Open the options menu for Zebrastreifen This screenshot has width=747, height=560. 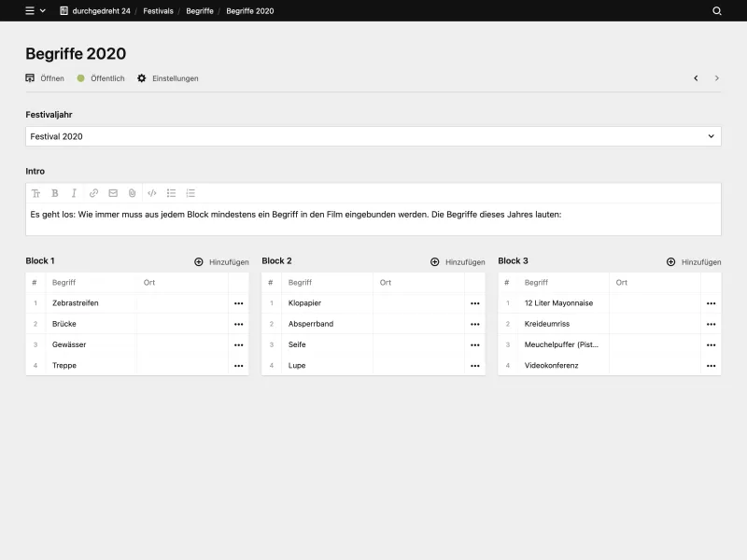coord(239,302)
